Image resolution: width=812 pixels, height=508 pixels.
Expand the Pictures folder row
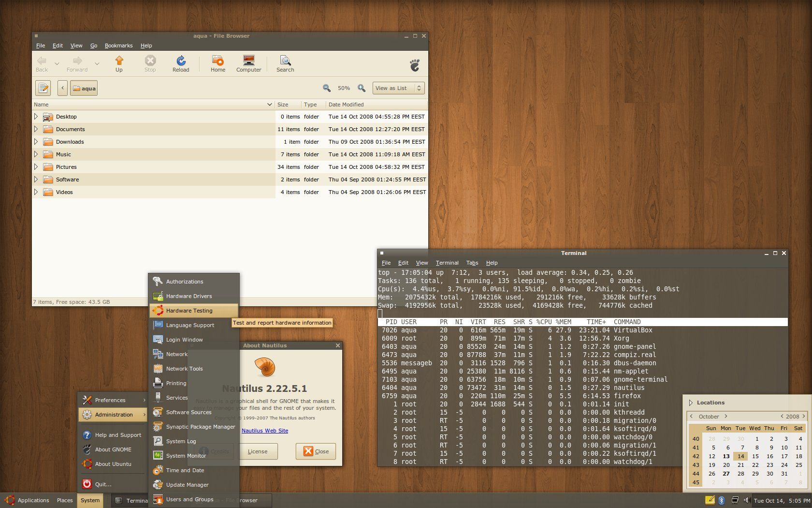[36, 167]
